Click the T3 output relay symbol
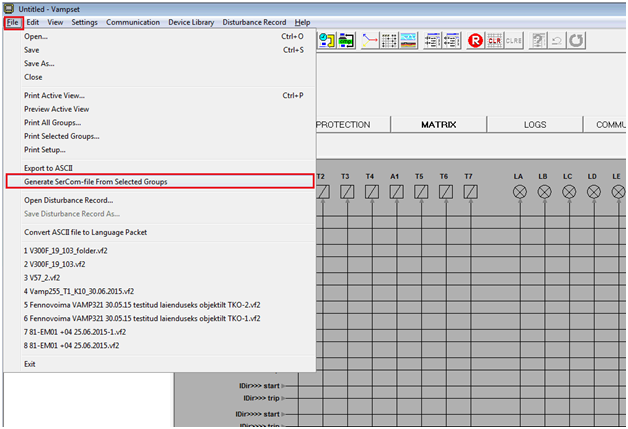Image resolution: width=628 pixels, height=429 pixels. (x=347, y=192)
